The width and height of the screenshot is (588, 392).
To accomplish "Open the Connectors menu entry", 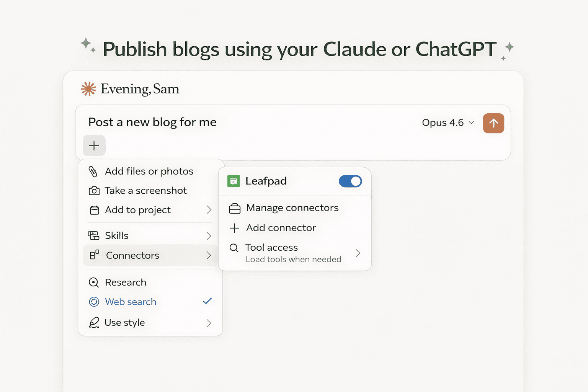I will (x=150, y=255).
